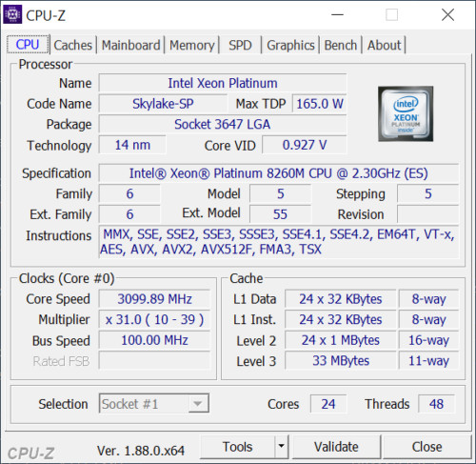Click the Cores value 24
This screenshot has height=464, width=476.
[x=328, y=404]
